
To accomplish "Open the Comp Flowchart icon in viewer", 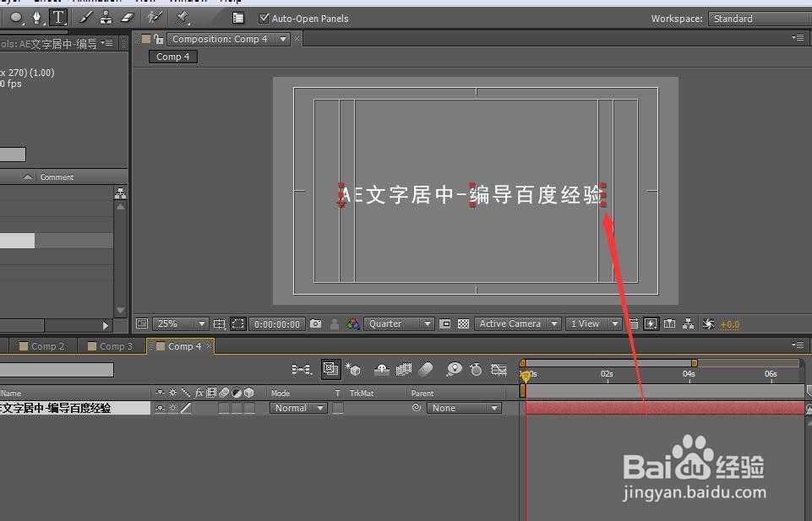I will point(689,324).
